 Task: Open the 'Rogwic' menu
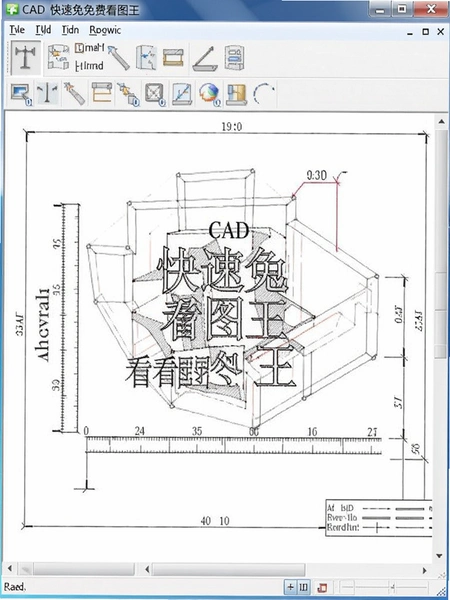coord(105,30)
